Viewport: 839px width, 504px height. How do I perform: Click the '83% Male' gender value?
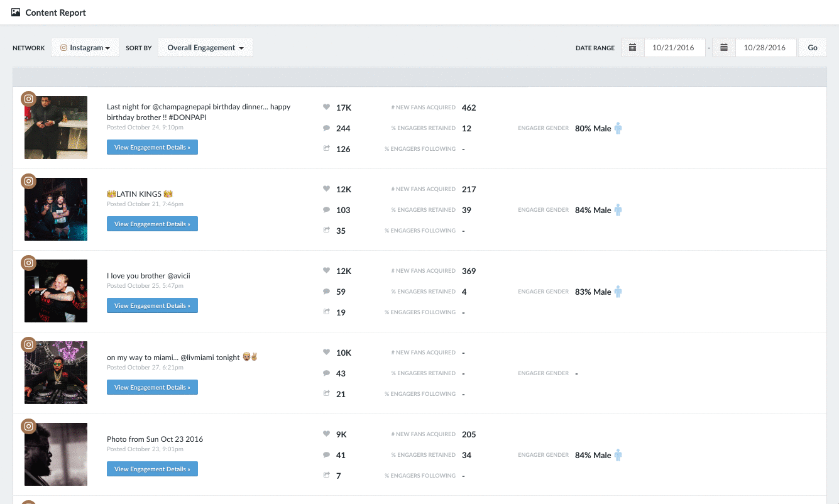pyautogui.click(x=593, y=292)
